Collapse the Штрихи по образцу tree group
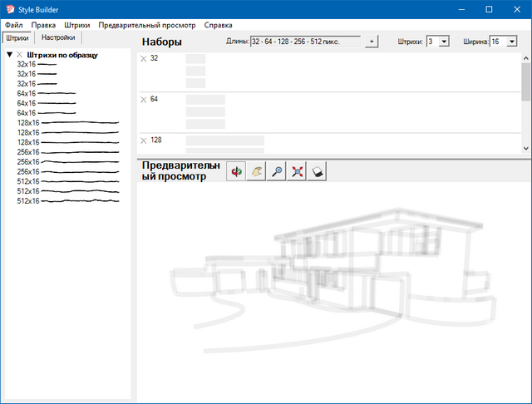Image resolution: width=532 pixels, height=404 pixels. [9, 55]
